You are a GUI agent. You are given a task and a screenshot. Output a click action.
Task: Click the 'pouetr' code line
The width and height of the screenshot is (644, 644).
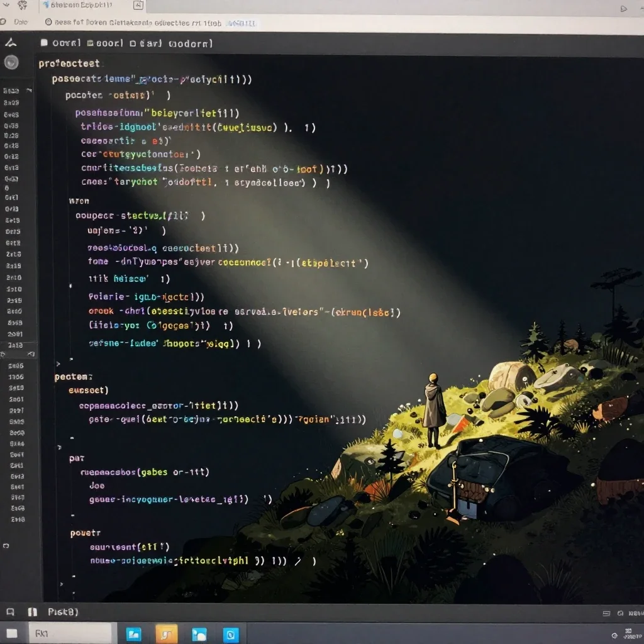(86, 533)
